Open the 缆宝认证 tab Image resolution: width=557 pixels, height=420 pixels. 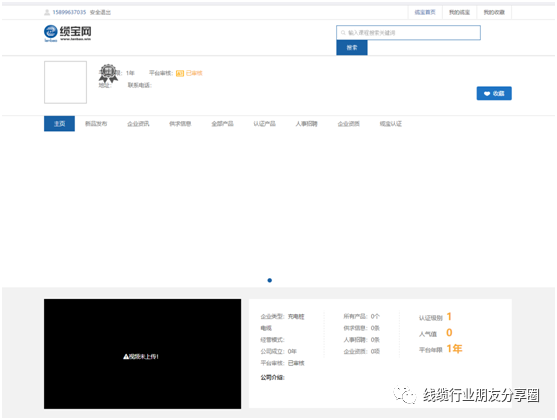click(x=390, y=124)
